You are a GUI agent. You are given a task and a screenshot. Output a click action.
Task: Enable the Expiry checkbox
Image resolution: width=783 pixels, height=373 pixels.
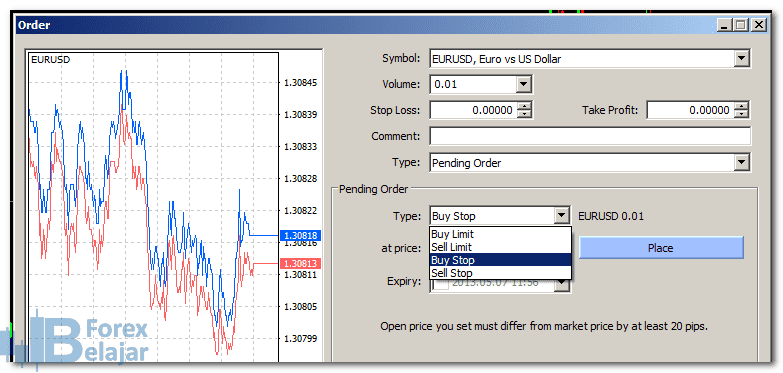pos(440,284)
